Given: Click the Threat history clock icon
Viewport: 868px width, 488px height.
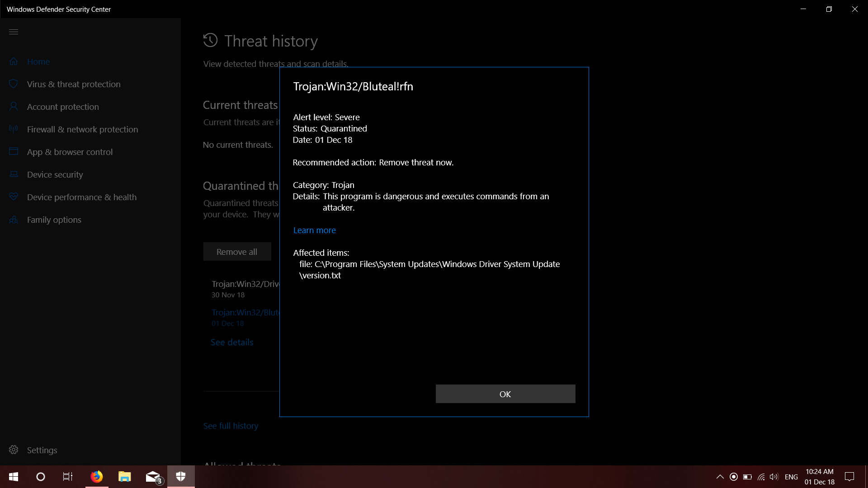Looking at the screenshot, I should pyautogui.click(x=210, y=40).
